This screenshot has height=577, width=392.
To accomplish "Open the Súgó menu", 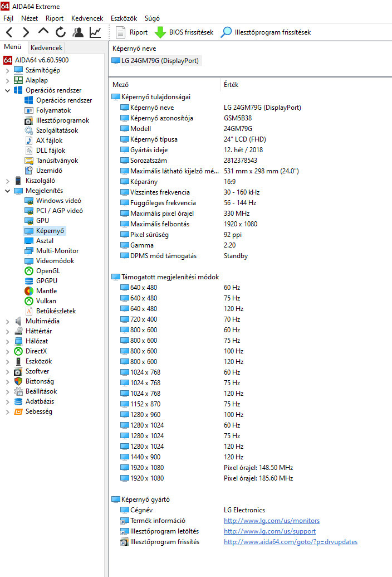I will tap(152, 18).
